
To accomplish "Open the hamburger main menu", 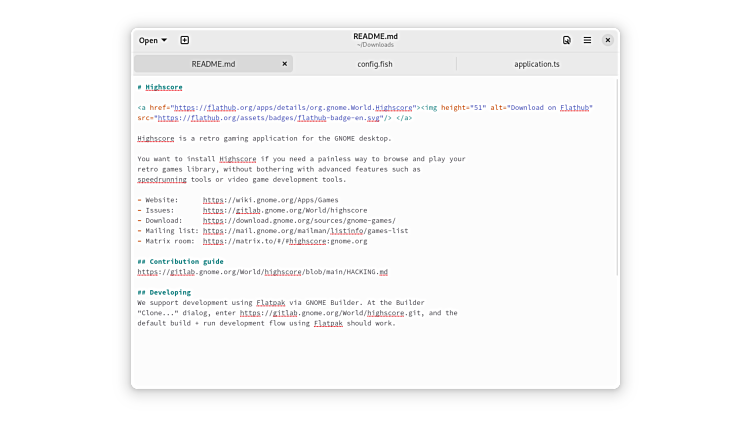I will pyautogui.click(x=587, y=40).
